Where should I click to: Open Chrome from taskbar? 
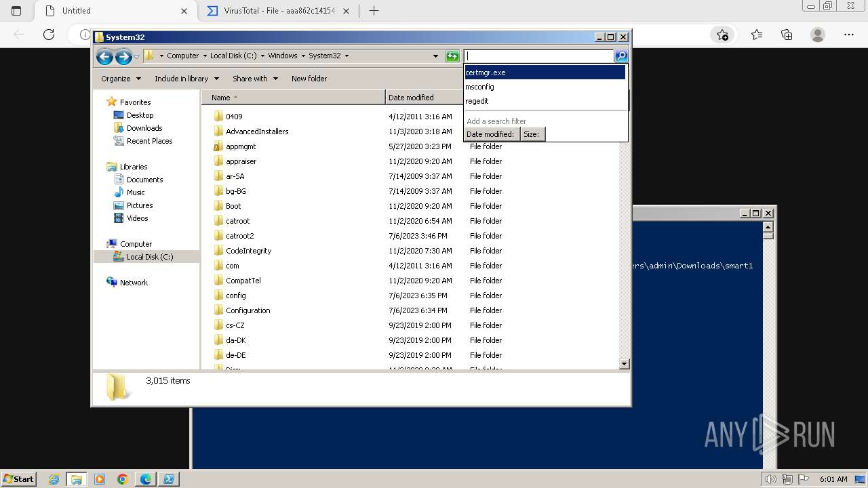(x=123, y=479)
